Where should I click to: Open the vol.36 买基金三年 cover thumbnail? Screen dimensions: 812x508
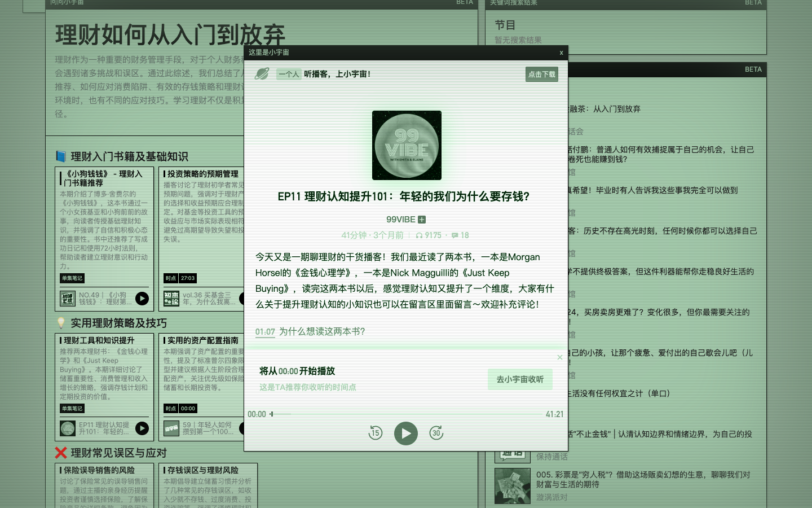tap(171, 299)
